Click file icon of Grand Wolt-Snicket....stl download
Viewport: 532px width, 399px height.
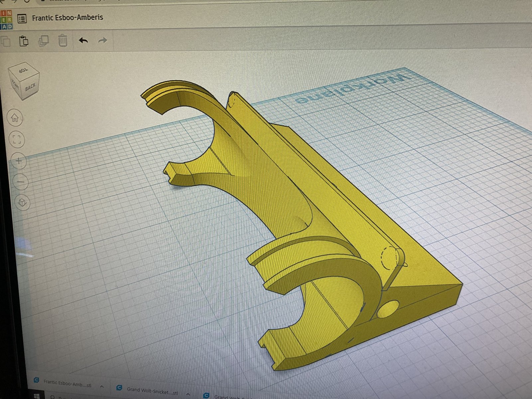[120, 388]
